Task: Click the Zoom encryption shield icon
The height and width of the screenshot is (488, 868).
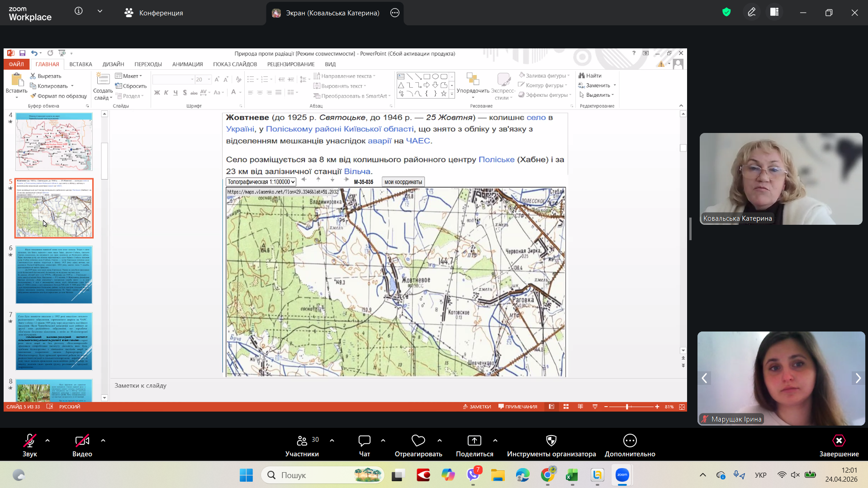Action: (726, 12)
